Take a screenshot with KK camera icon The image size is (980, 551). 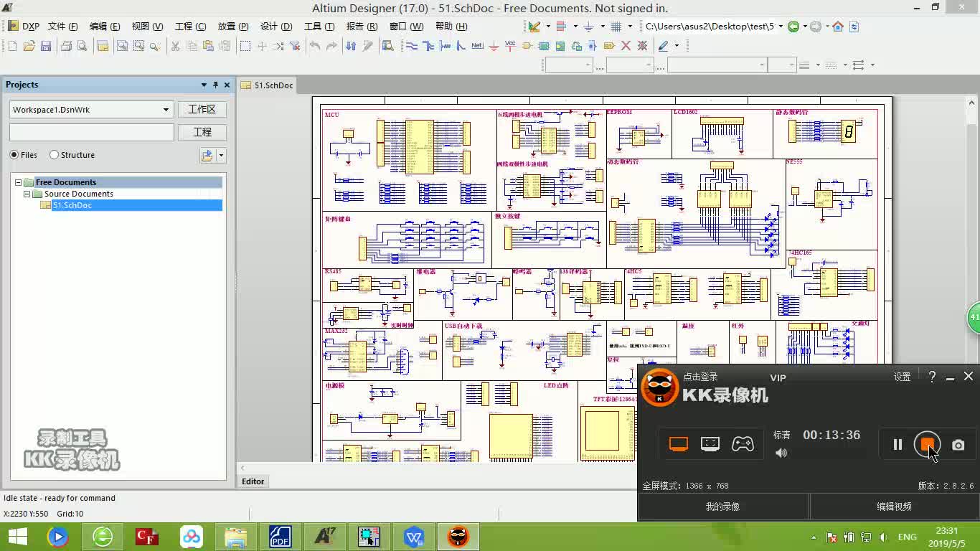(958, 445)
